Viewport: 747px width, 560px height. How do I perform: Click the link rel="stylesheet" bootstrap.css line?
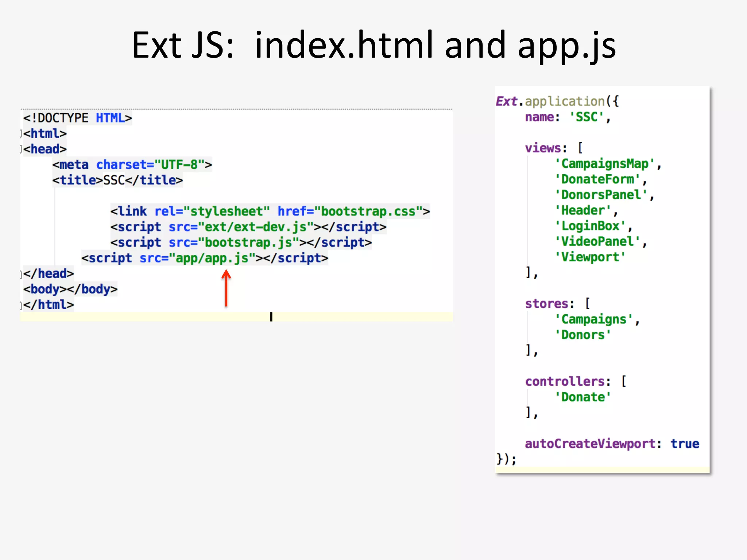tap(270, 211)
